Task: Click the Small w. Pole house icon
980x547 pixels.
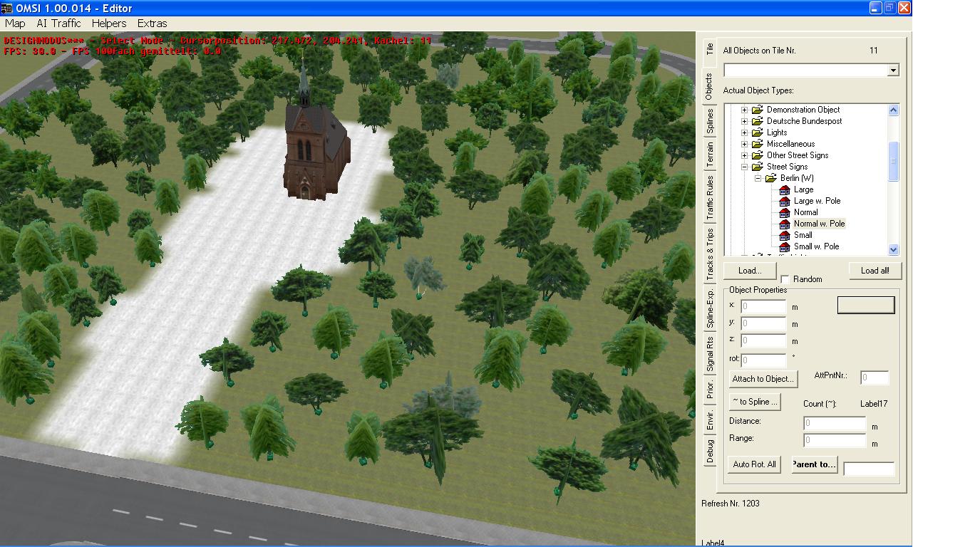Action: point(784,246)
